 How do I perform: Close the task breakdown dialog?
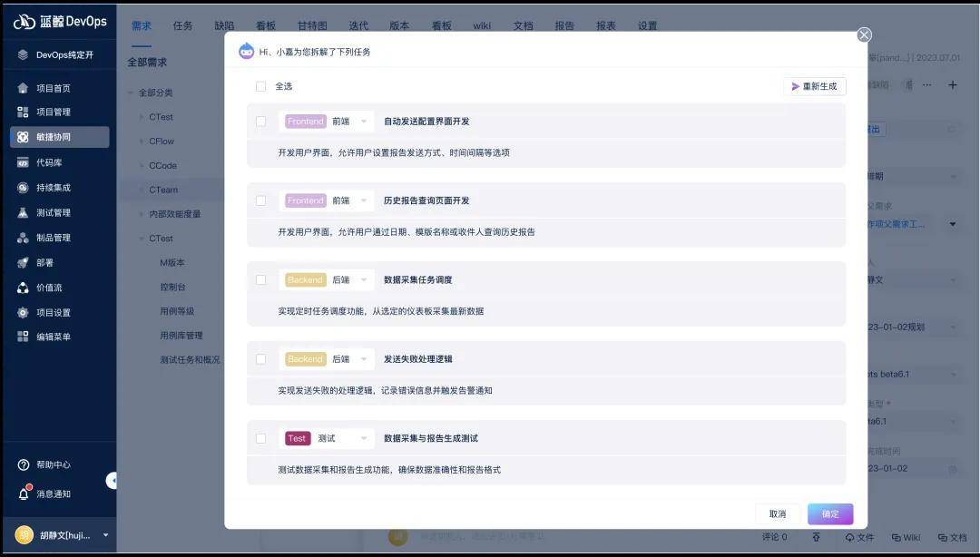pos(864,35)
